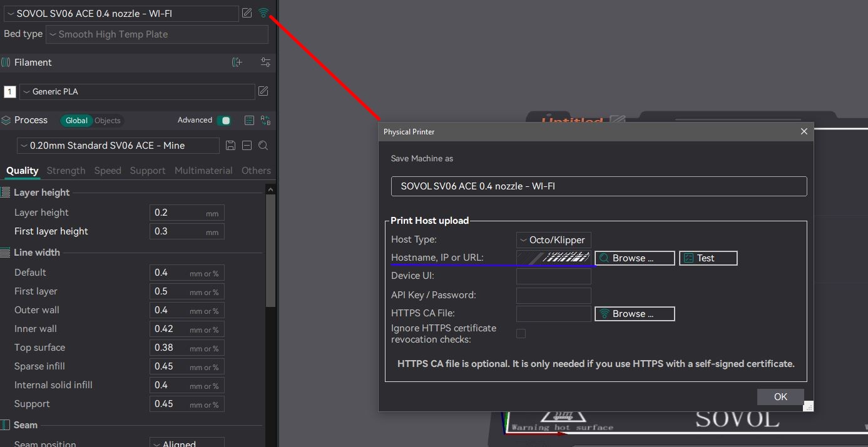The height and width of the screenshot is (447, 868).
Task: Edit the SOVOL SV06 ACE printer preset
Action: click(x=247, y=13)
